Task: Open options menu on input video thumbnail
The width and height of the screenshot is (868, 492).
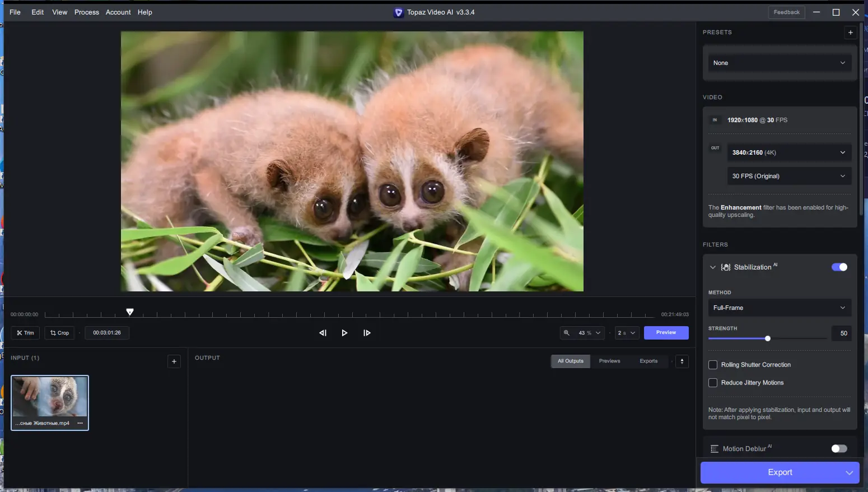Action: [x=80, y=423]
